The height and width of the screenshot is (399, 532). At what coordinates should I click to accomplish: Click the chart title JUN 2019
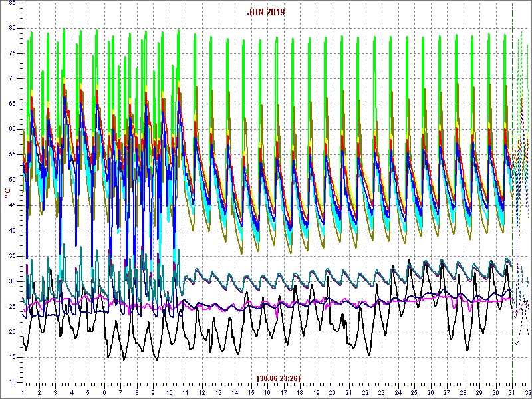point(266,12)
